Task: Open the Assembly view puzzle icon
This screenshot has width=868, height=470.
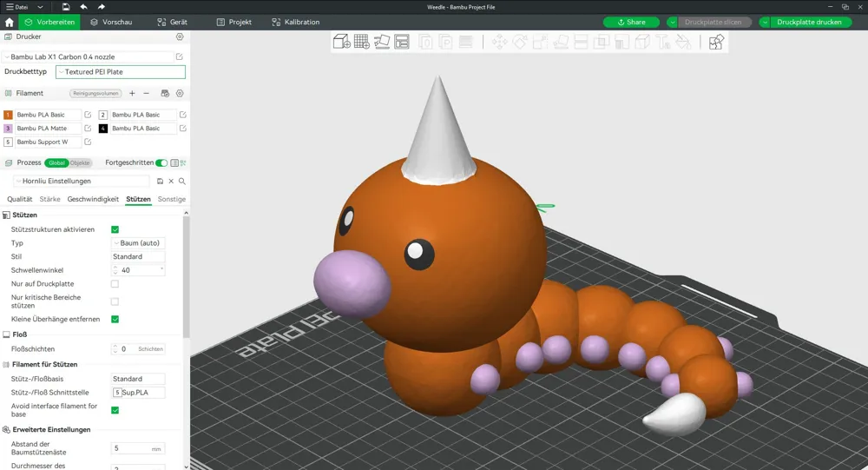Action: [716, 42]
